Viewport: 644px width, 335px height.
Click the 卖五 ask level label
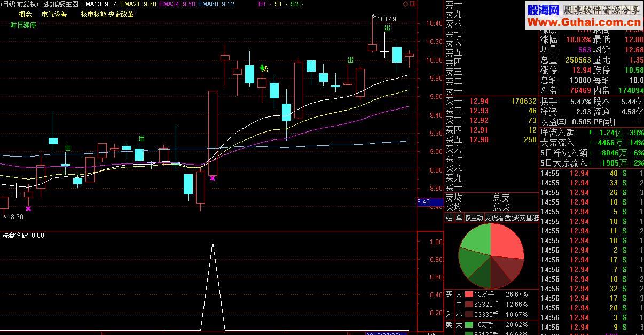[454, 52]
